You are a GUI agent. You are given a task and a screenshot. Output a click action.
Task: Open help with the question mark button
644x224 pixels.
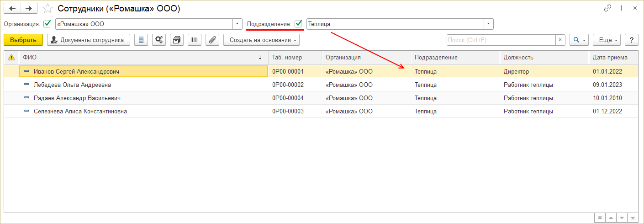click(631, 40)
